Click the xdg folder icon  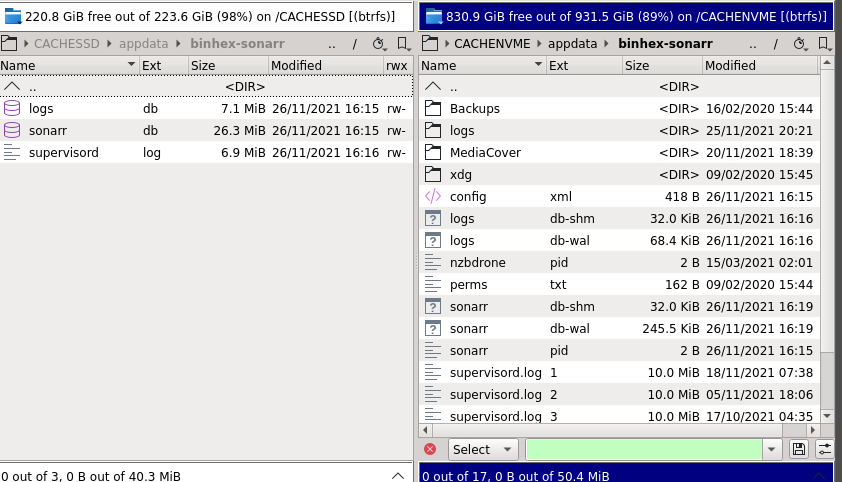click(433, 174)
